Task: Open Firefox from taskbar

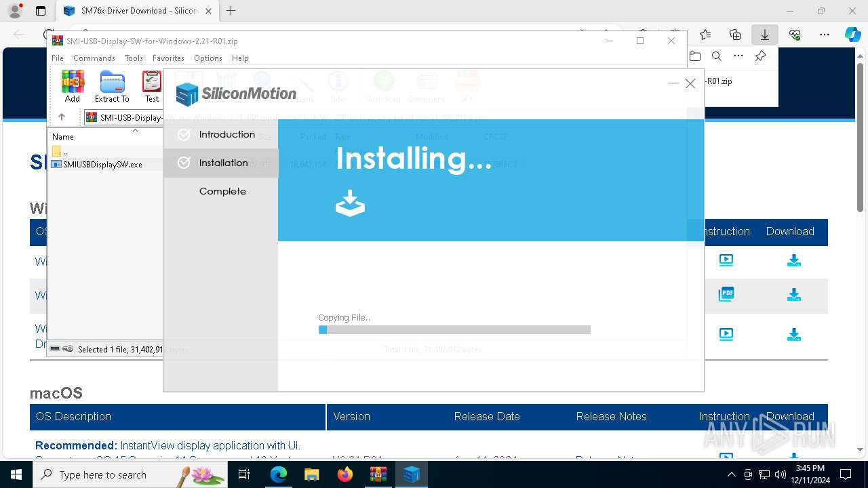Action: coord(345,474)
